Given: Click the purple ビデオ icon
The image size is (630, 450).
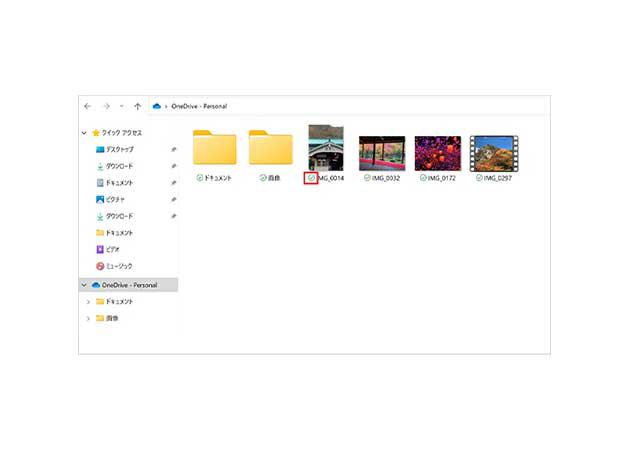Looking at the screenshot, I should (x=100, y=250).
